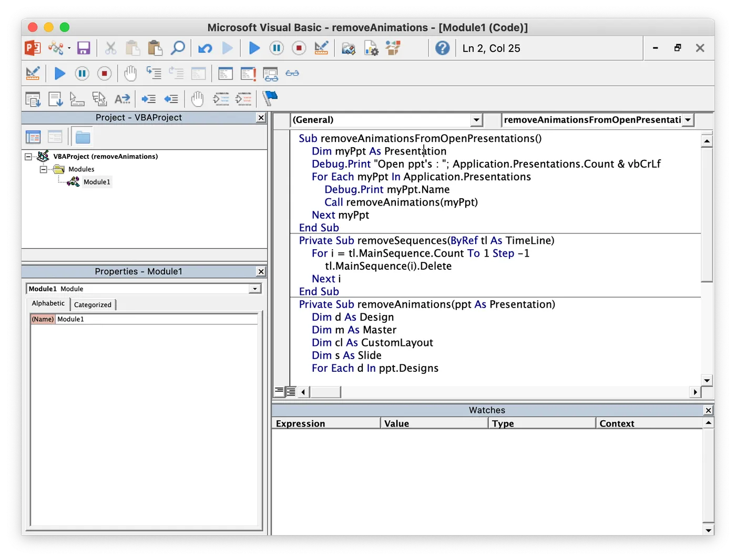Image resolution: width=736 pixels, height=560 pixels.
Task: Close the Watches panel
Action: point(708,410)
